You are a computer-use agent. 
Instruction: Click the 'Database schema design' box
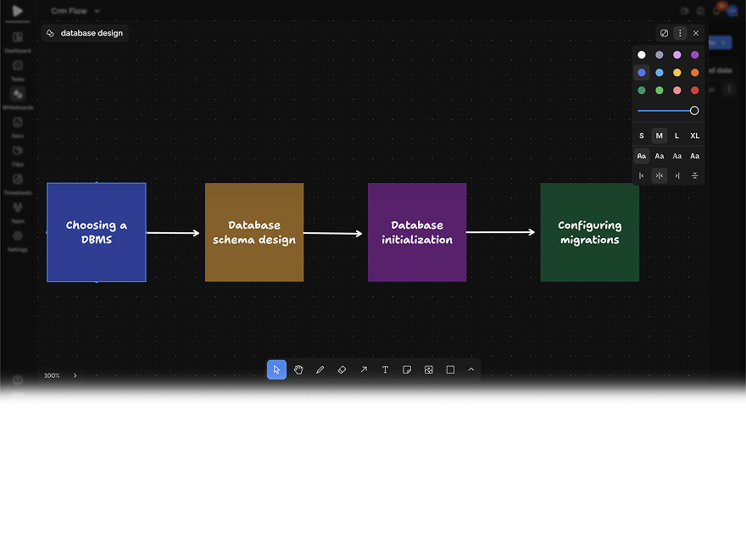pyautogui.click(x=254, y=232)
